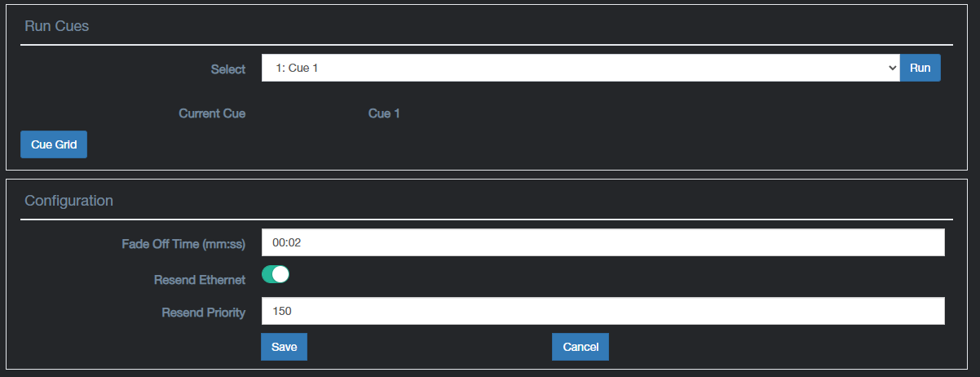Click the Fade Off Time (mm:ss) label
Screen dimensions: 980x377
[183, 243]
